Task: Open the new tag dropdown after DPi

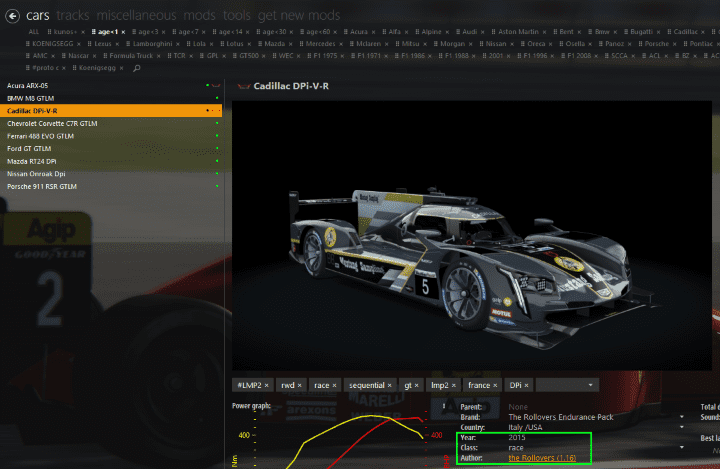Action: [x=591, y=385]
